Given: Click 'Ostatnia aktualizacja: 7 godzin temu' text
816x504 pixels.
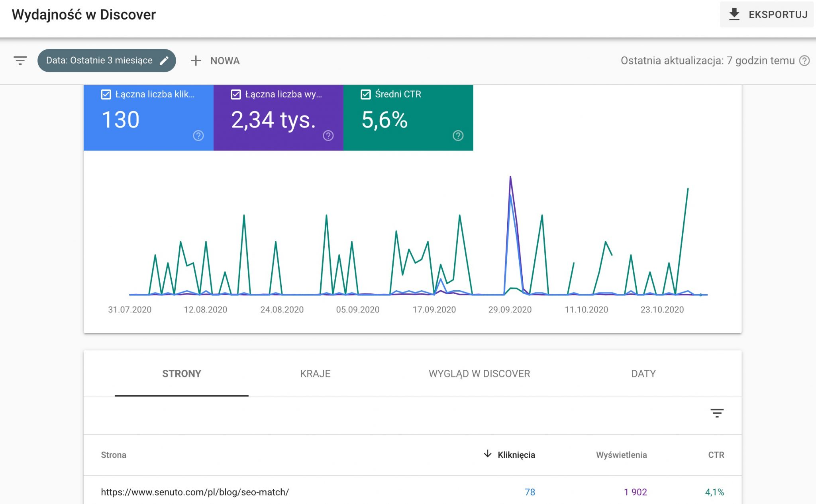Looking at the screenshot, I should pyautogui.click(x=708, y=61).
